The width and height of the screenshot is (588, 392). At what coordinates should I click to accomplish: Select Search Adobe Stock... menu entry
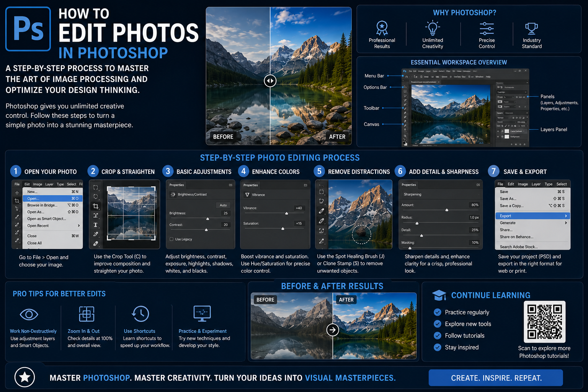coord(532,247)
